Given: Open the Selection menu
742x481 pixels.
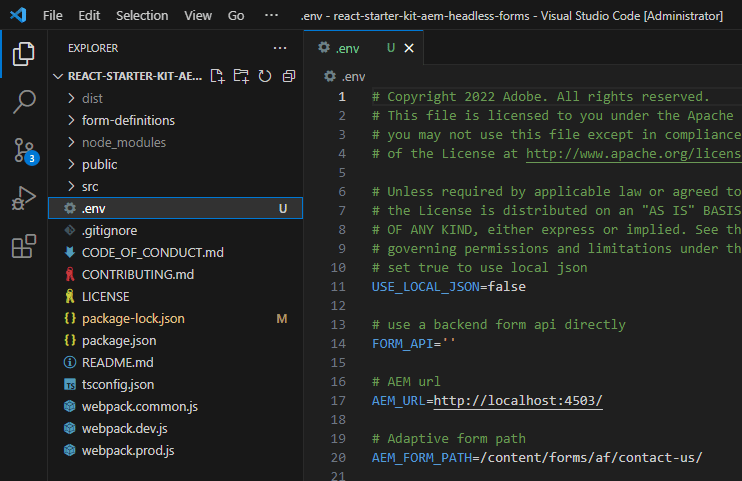Looking at the screenshot, I should pos(142,16).
